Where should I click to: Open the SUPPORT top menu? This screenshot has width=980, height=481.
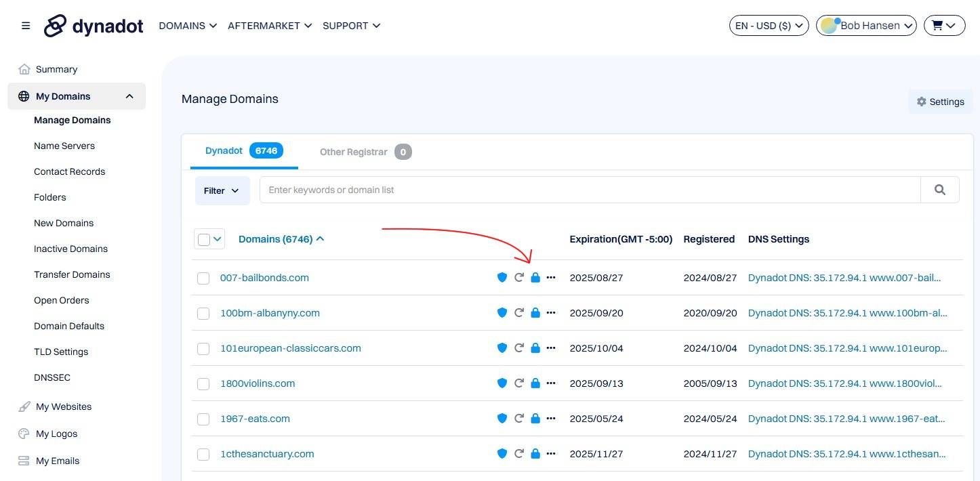click(x=351, y=26)
